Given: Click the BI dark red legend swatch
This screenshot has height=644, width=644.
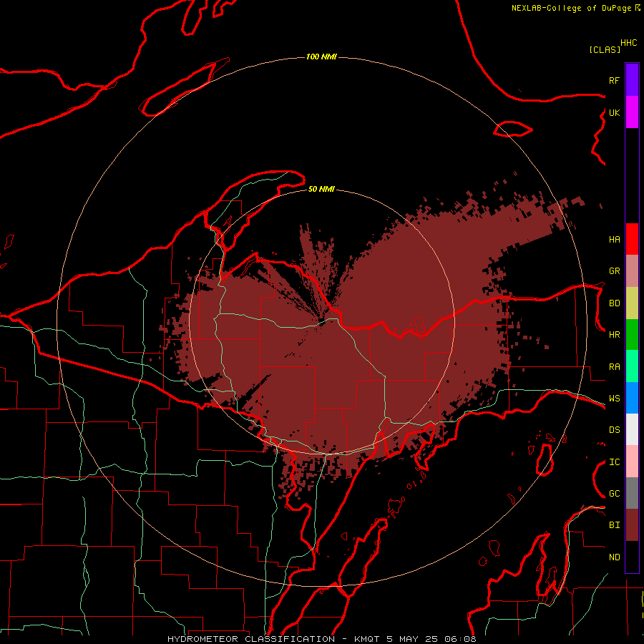Looking at the screenshot, I should pos(632,525).
